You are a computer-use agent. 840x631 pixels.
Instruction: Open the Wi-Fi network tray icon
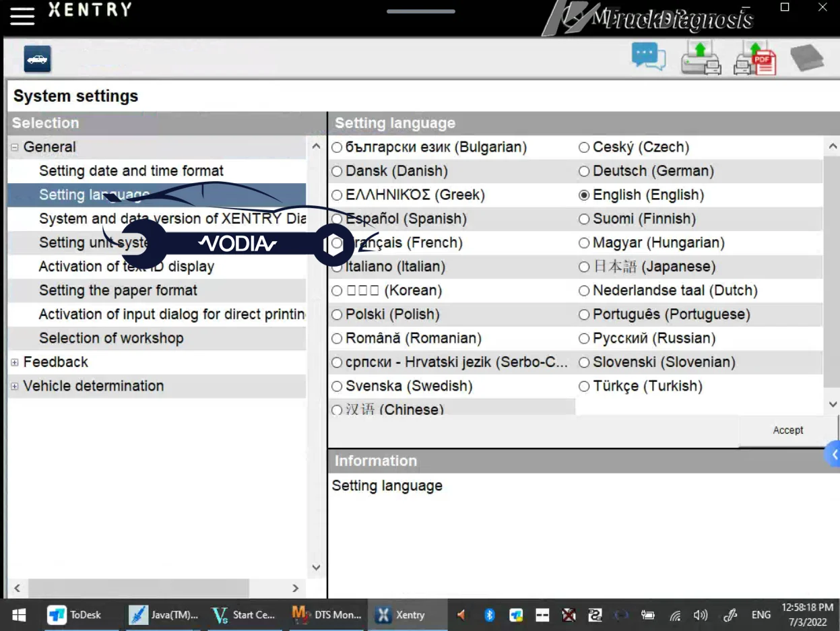click(x=674, y=615)
